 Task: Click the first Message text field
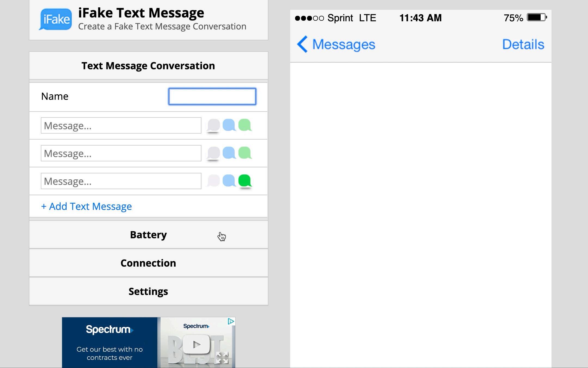(121, 126)
